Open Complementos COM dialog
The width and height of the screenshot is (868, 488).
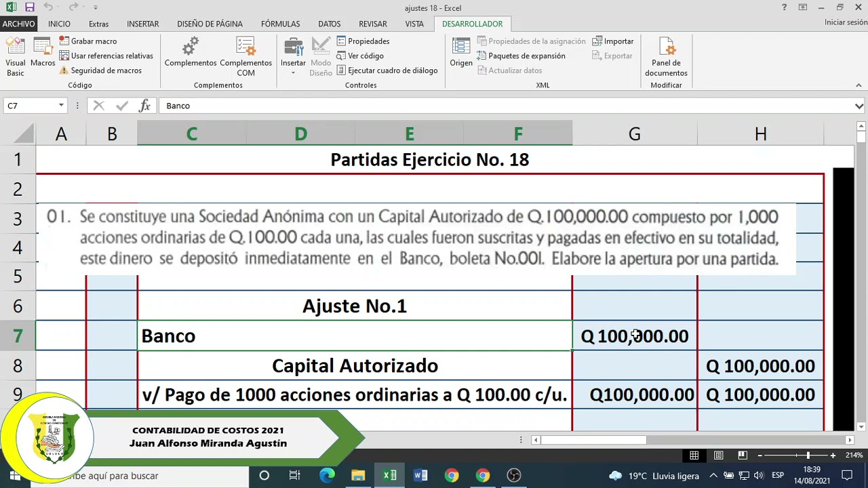click(x=245, y=57)
